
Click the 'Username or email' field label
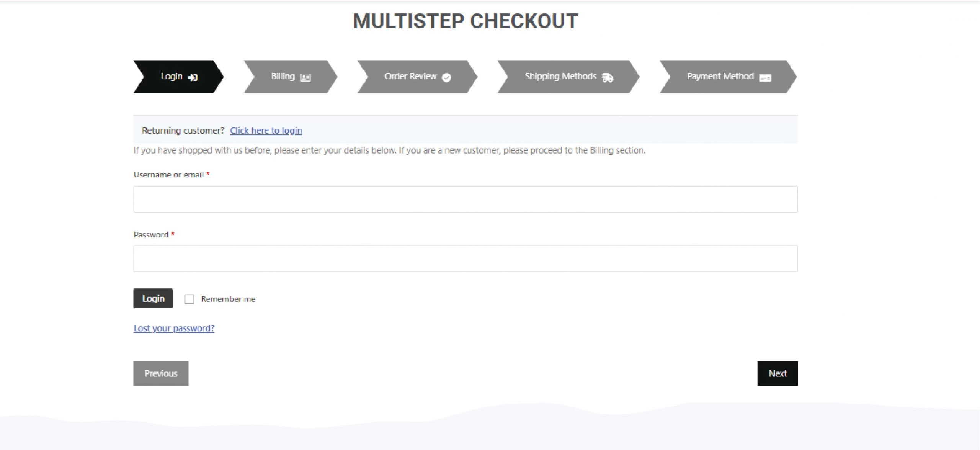[168, 175]
